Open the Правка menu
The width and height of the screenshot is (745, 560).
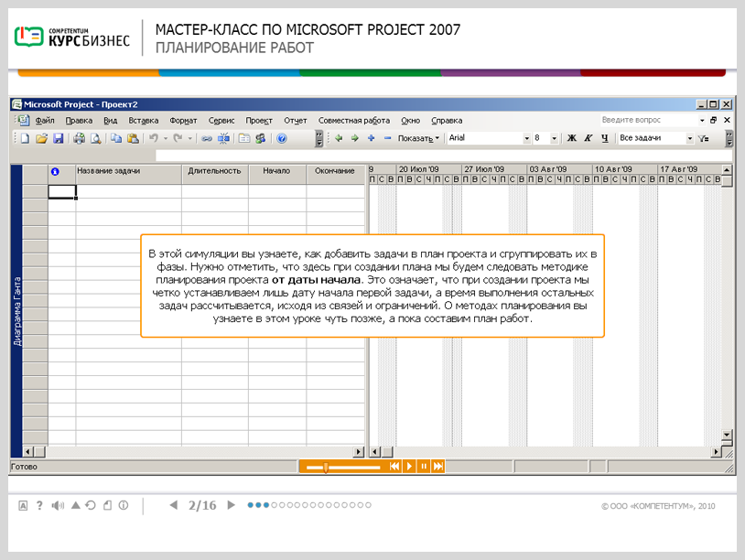pyautogui.click(x=79, y=121)
